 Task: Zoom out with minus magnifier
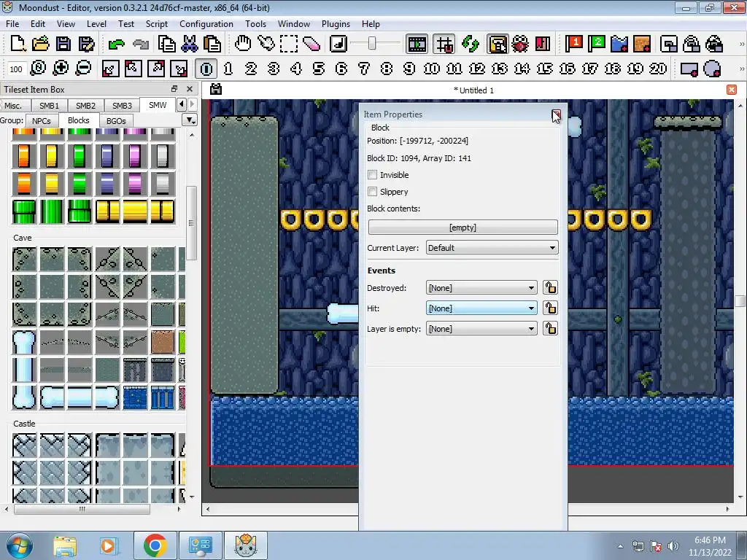tap(84, 69)
